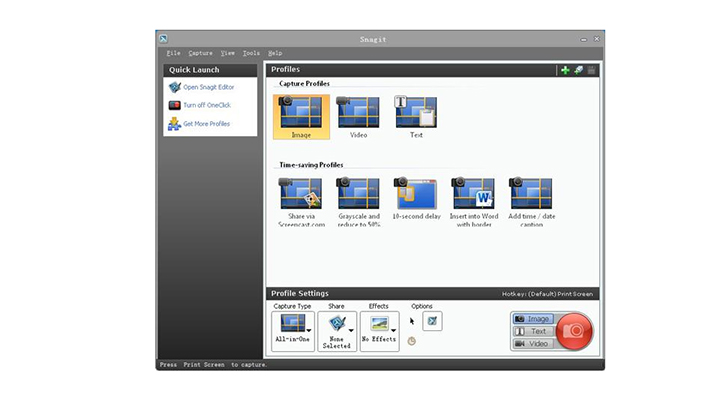Click the Snagit app icon in title bar
Screen dimensions: 720x403
click(163, 39)
